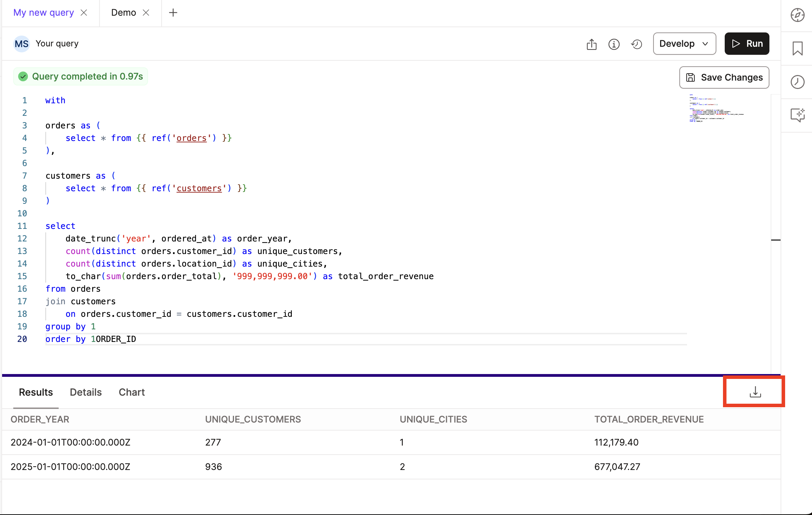The width and height of the screenshot is (812, 515).
Task: Switch to the Details tab
Action: pyautogui.click(x=85, y=392)
